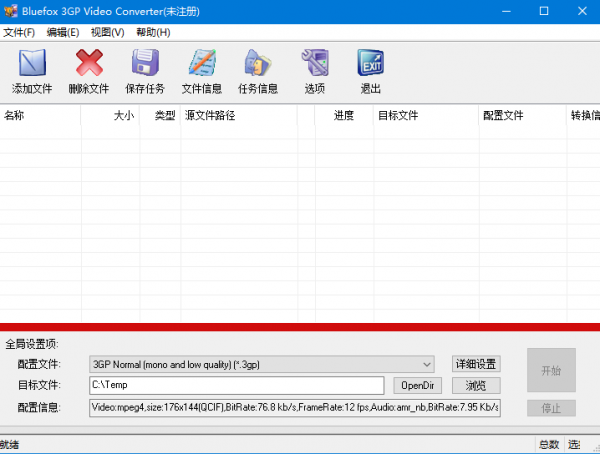Click the 停止 (Stop) button
This screenshot has width=600, height=454.
click(551, 408)
